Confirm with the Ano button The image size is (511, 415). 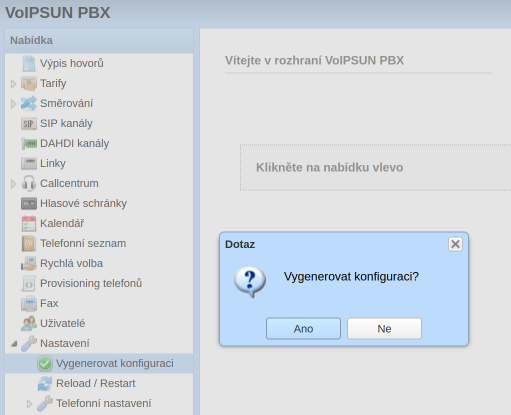[303, 329]
